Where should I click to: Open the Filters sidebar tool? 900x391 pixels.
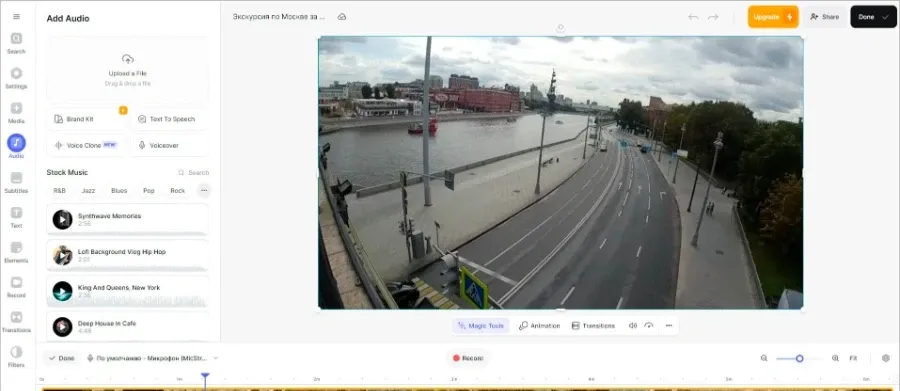(16, 356)
